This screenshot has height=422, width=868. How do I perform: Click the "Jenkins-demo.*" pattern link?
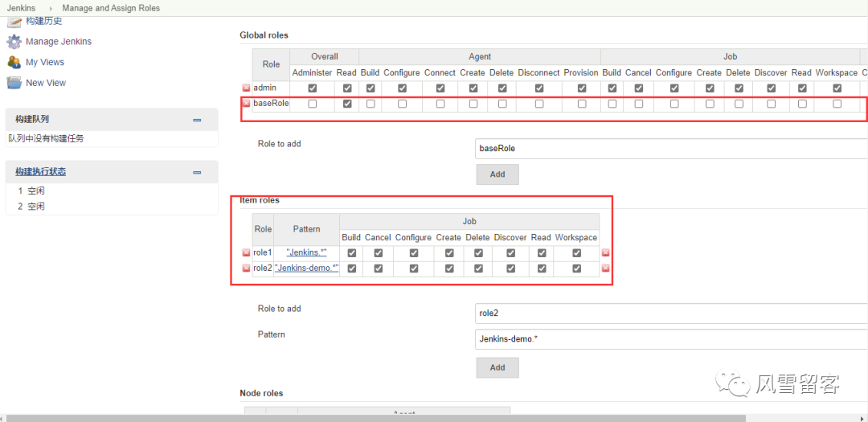(307, 268)
